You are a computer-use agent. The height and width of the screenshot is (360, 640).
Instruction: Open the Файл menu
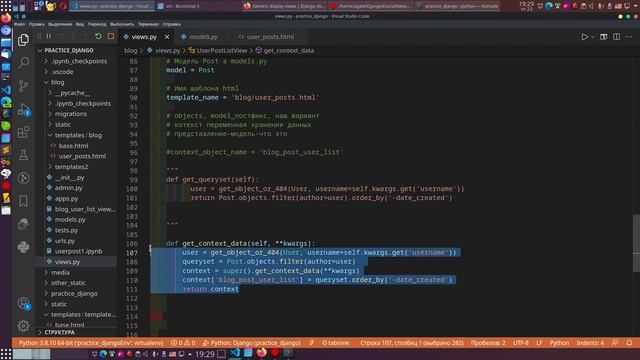click(x=19, y=24)
